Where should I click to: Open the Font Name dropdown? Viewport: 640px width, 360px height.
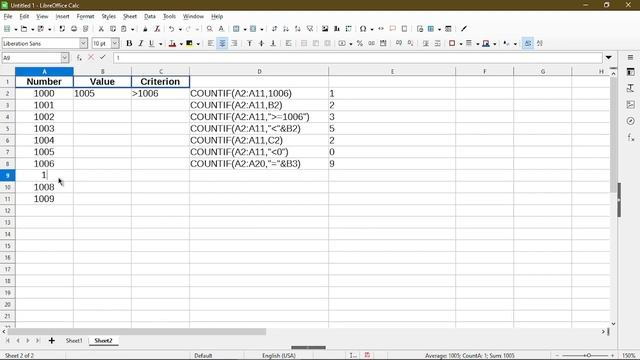83,43
